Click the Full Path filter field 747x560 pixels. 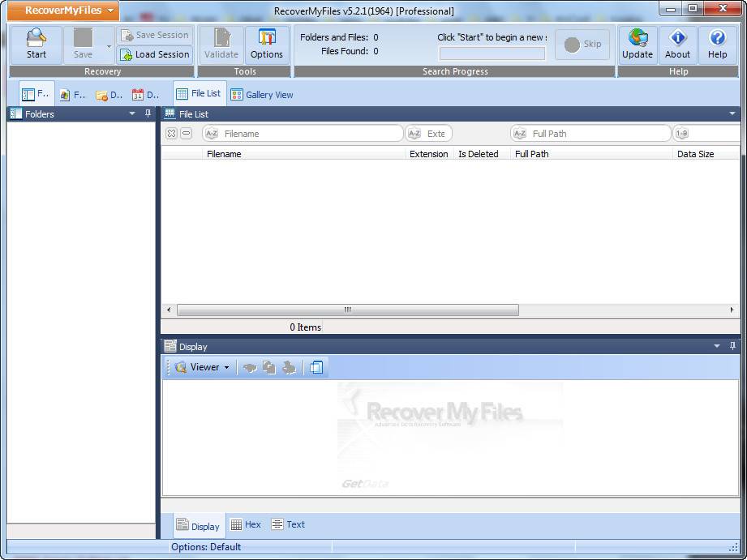click(590, 134)
